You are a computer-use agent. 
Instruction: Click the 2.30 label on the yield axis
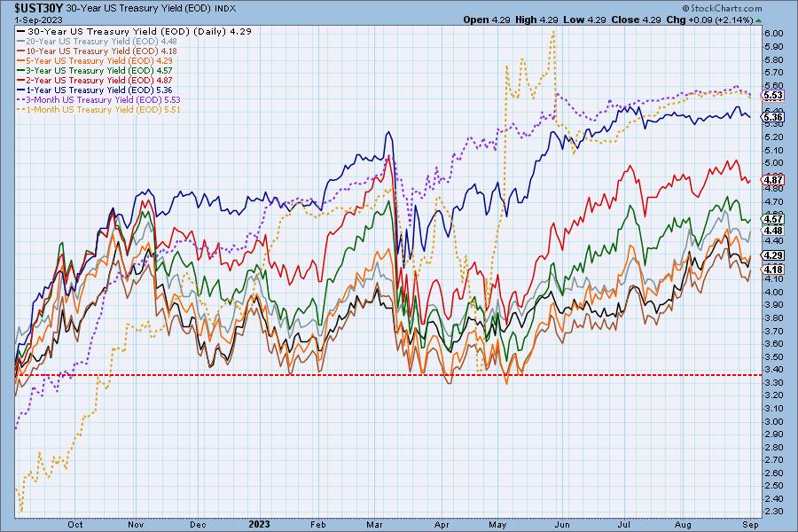pos(774,511)
